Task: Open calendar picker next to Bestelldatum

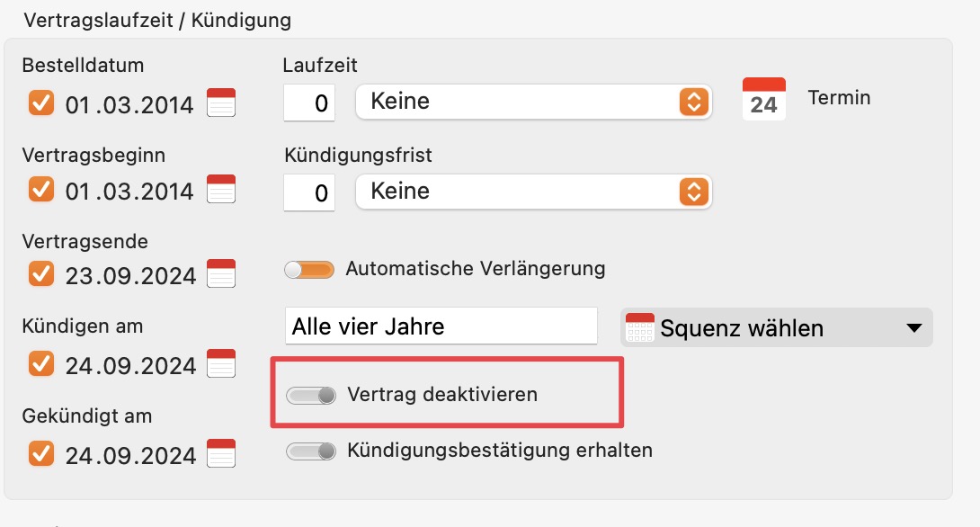Action: [221, 103]
